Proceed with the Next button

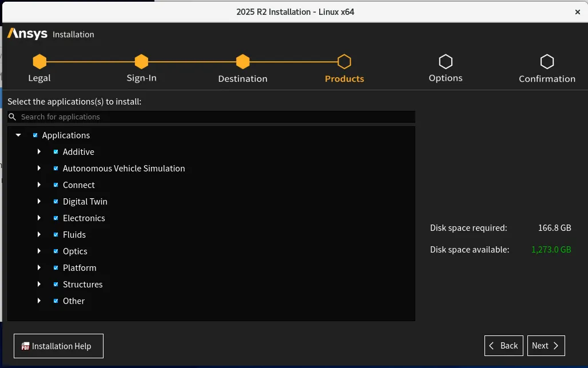click(546, 346)
